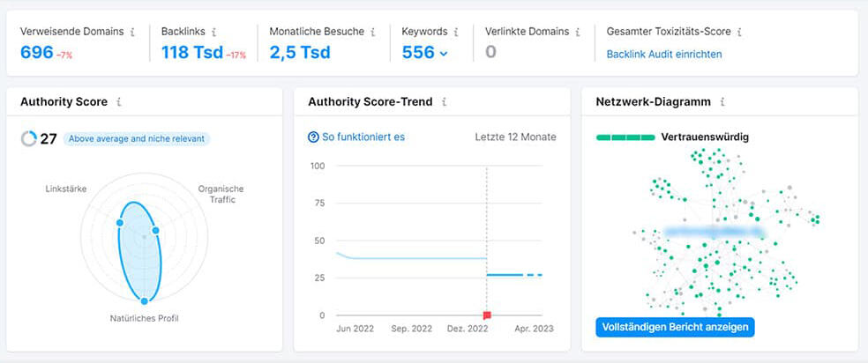Click the Natürliches Profil point on radar chart
Screen dimensions: 868x363
(145, 301)
